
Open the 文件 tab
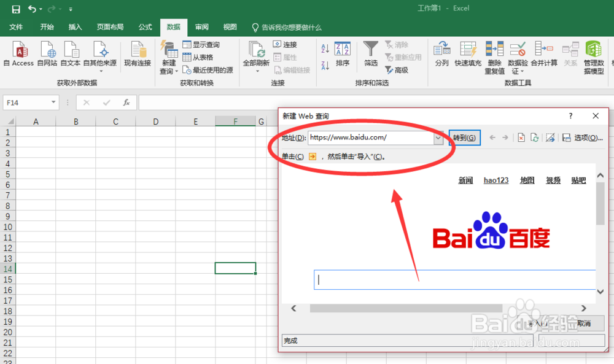pos(16,27)
